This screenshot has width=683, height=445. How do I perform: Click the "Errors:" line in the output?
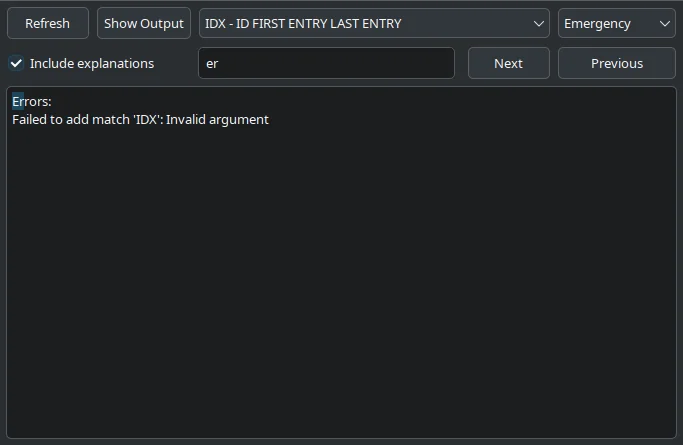32,101
